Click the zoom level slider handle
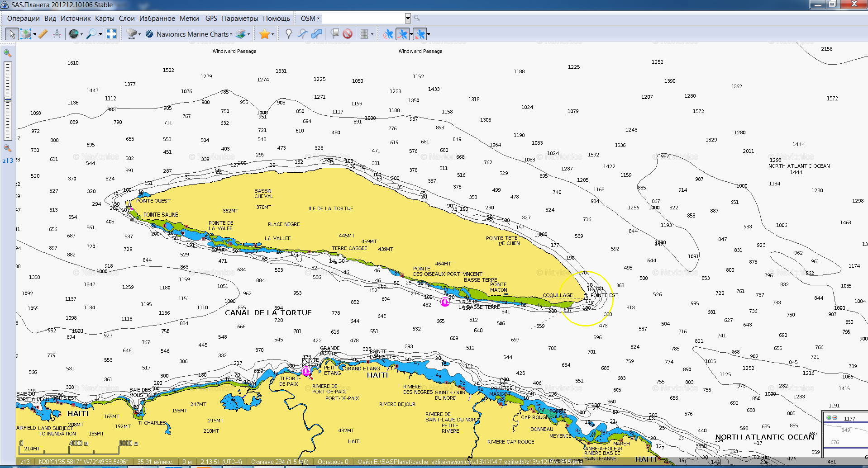The image size is (868, 468). 8,99
